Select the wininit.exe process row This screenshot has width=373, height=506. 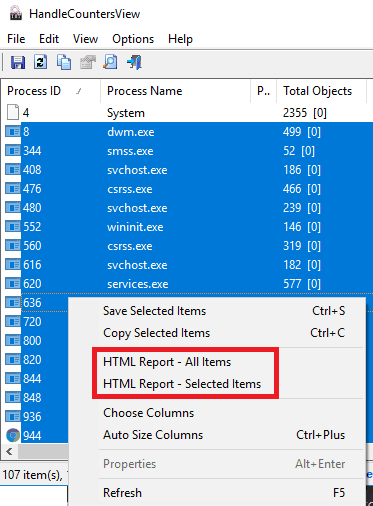point(187,227)
